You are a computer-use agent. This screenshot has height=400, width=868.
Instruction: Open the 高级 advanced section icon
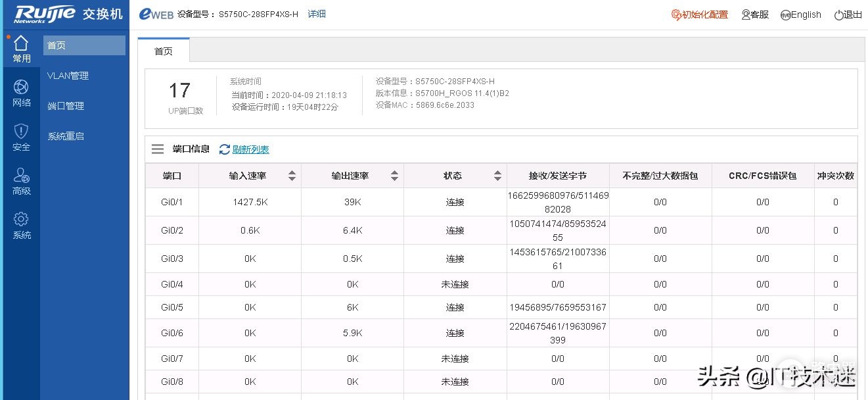tap(21, 175)
